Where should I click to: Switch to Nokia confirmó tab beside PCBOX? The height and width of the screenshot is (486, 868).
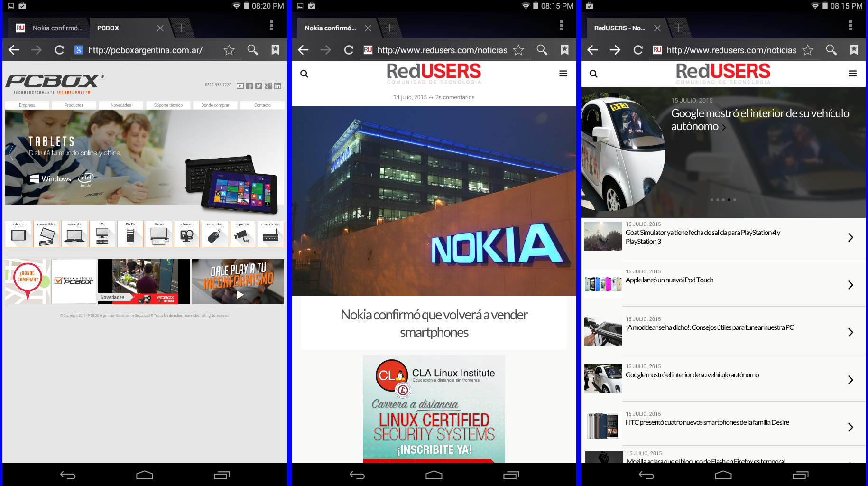(x=51, y=28)
